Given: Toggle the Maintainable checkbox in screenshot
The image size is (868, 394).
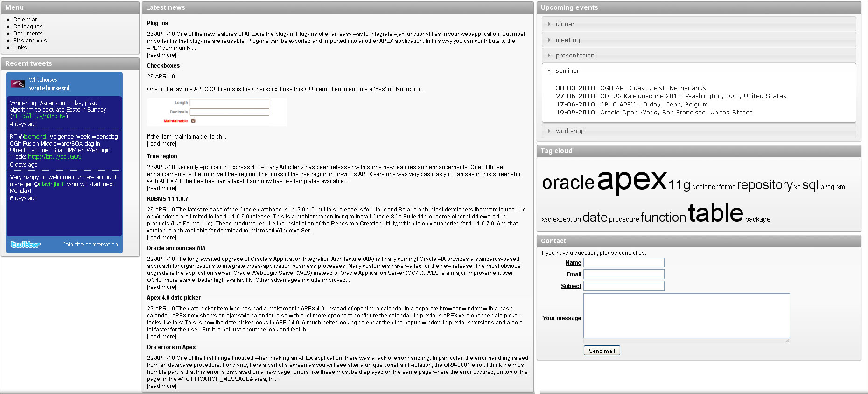Looking at the screenshot, I should point(193,121).
